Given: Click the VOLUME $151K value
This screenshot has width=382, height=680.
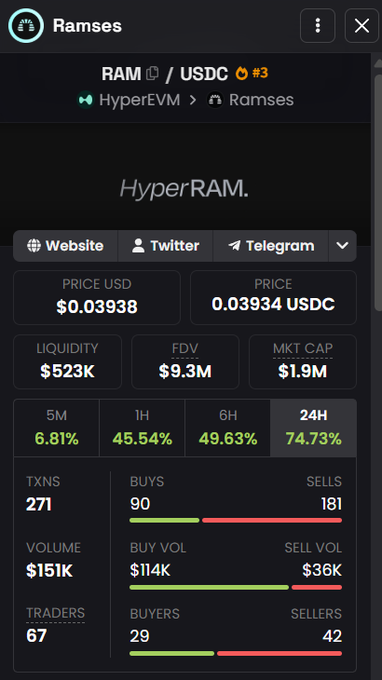Looking at the screenshot, I should point(49,571).
